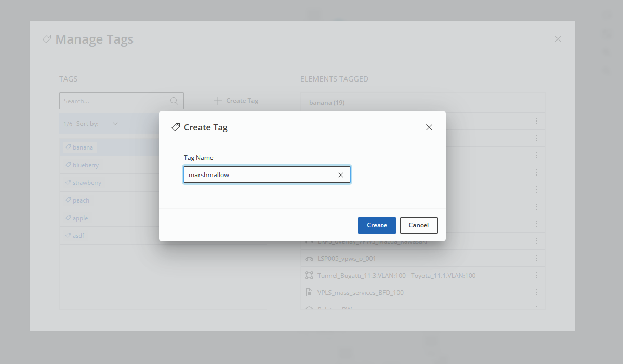Select the peach tag
This screenshot has width=623, height=364.
click(x=81, y=200)
